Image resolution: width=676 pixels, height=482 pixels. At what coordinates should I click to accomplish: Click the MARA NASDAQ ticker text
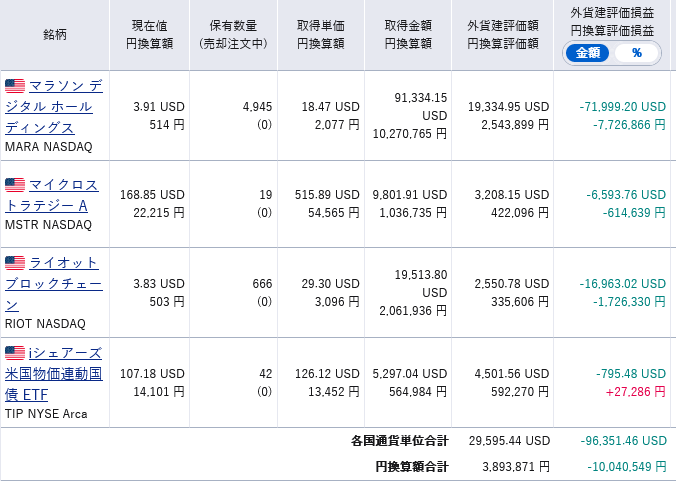pos(49,147)
